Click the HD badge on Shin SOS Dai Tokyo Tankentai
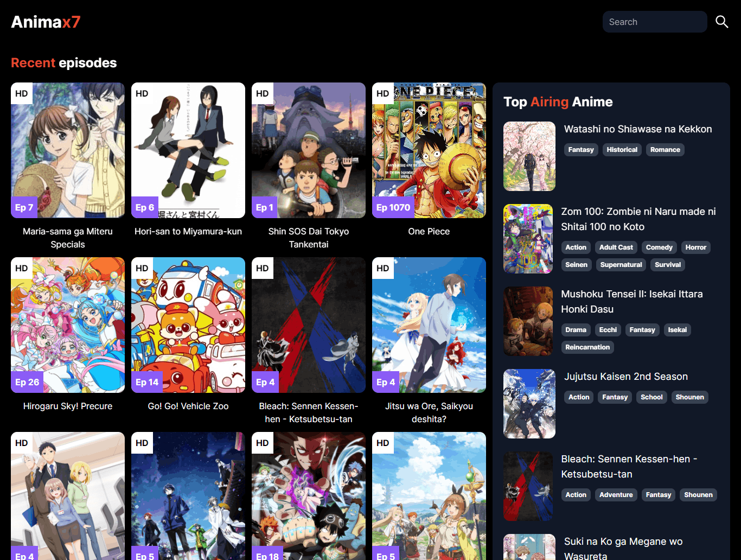The width and height of the screenshot is (741, 560). coord(262,93)
